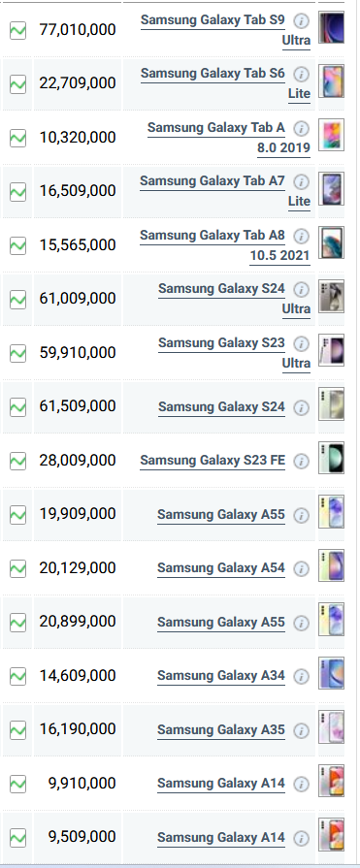
Task: Click info icon beside Galaxy S24 Ultra
Action: 301,290
